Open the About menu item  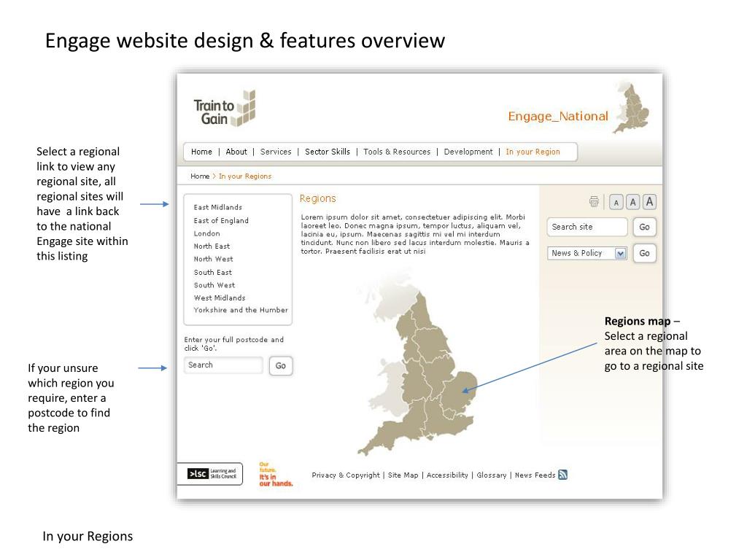click(x=236, y=152)
